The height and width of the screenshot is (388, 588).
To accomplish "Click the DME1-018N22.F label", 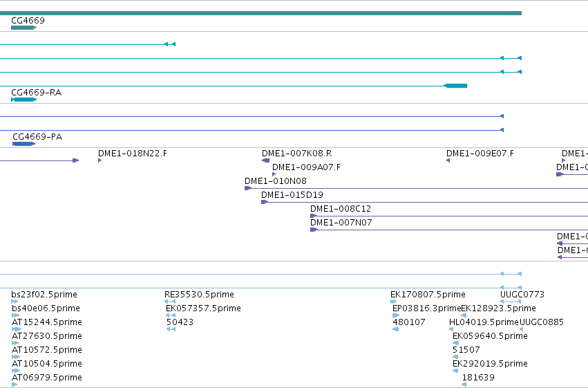I will click(x=133, y=154).
